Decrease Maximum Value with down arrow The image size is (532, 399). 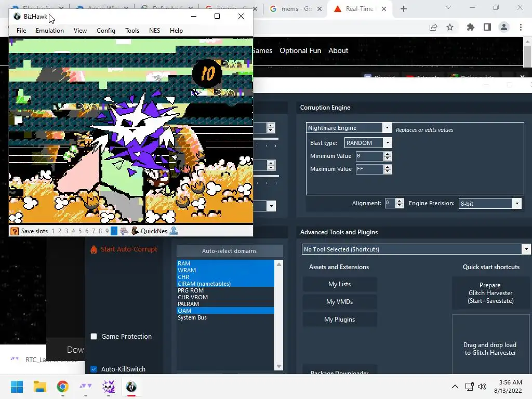[388, 171]
